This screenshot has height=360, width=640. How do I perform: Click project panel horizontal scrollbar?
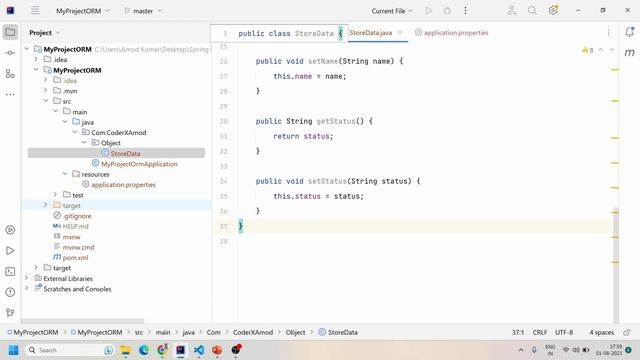point(82,321)
